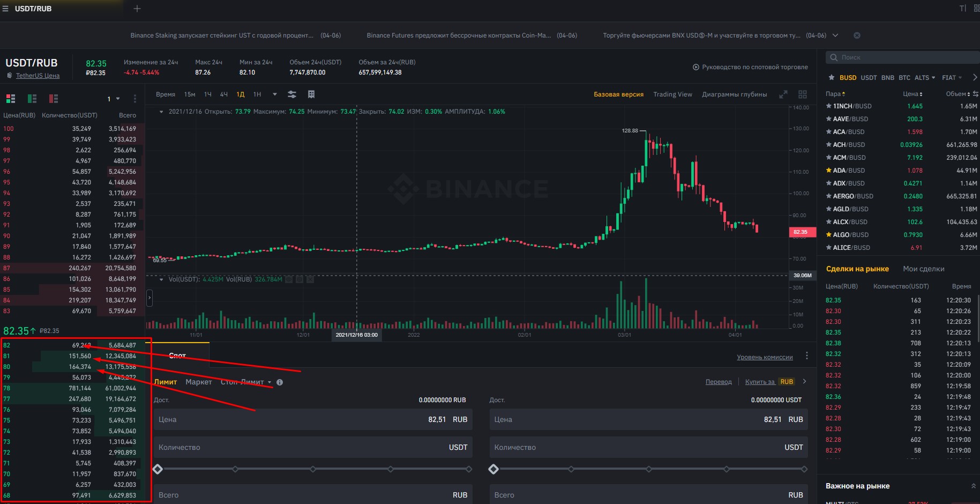Image resolution: width=980 pixels, height=504 pixels.
Task: Click the search magnifier icon in the pair list
Action: [x=834, y=57]
